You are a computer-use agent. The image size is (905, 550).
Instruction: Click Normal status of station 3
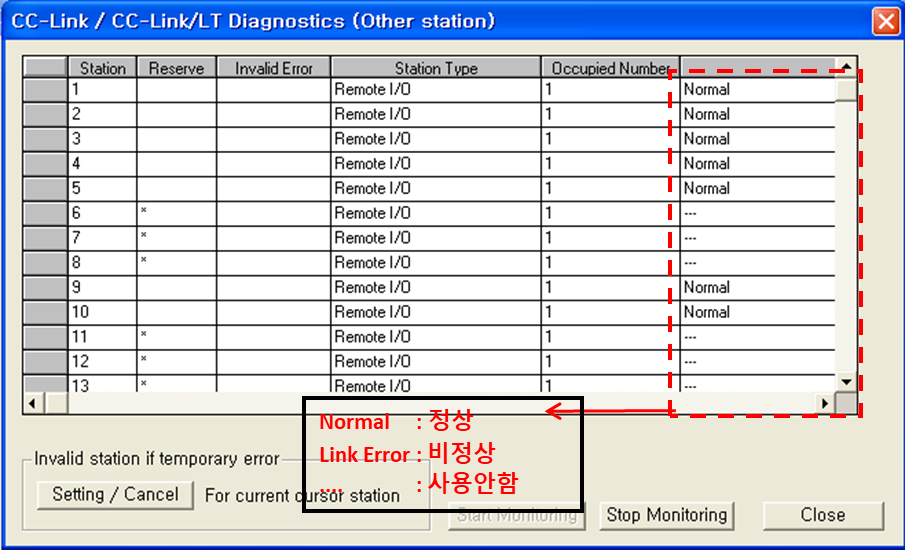pos(706,140)
